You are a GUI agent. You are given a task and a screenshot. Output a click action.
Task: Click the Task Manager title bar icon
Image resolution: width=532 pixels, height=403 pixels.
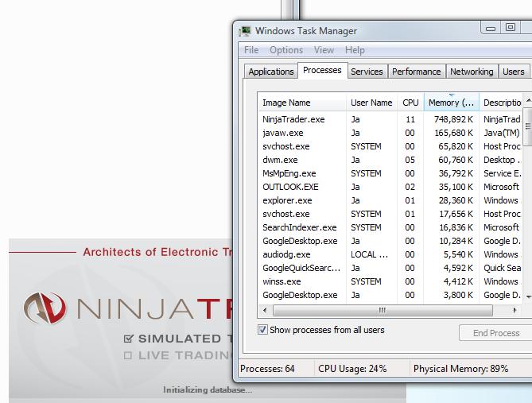point(245,31)
